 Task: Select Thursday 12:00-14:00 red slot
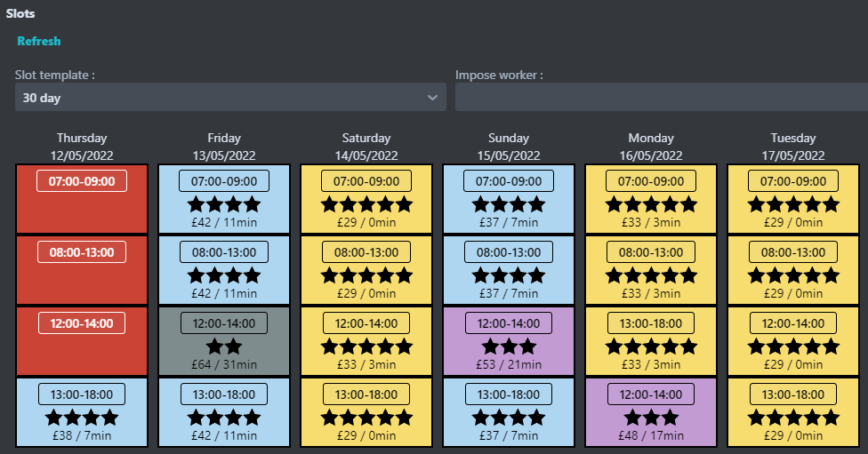click(x=82, y=341)
